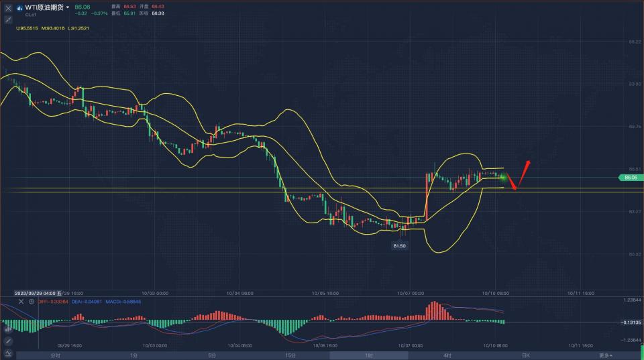Choose the 4时 interval tab

pos(447,355)
